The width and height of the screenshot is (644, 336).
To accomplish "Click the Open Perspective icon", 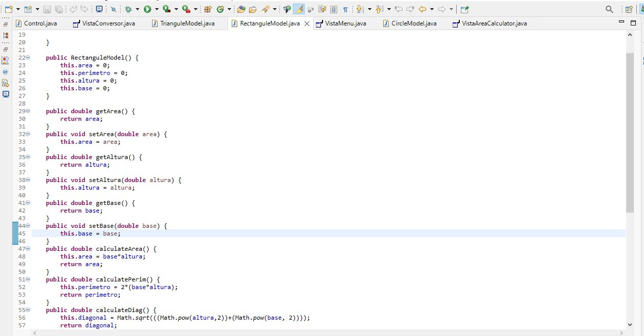I will 629,9.
